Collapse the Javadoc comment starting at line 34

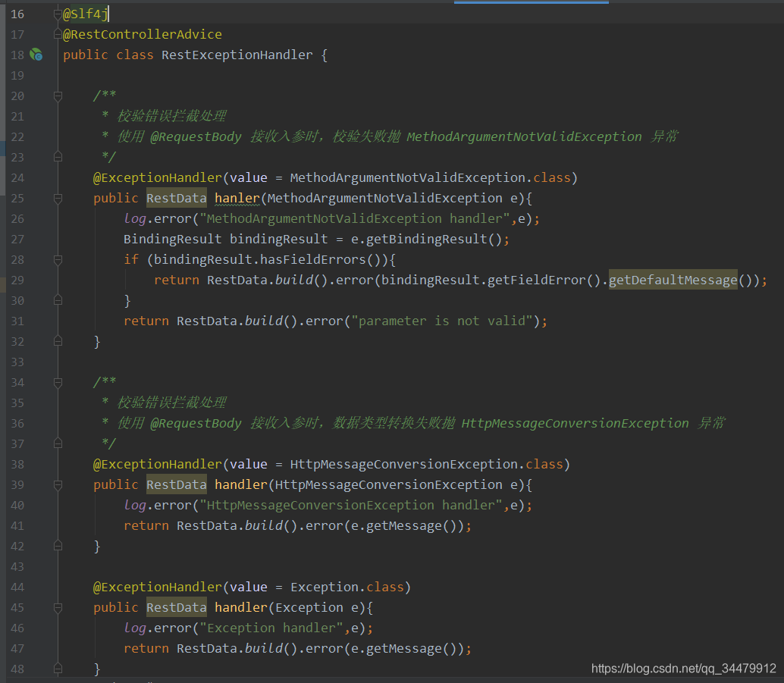58,383
